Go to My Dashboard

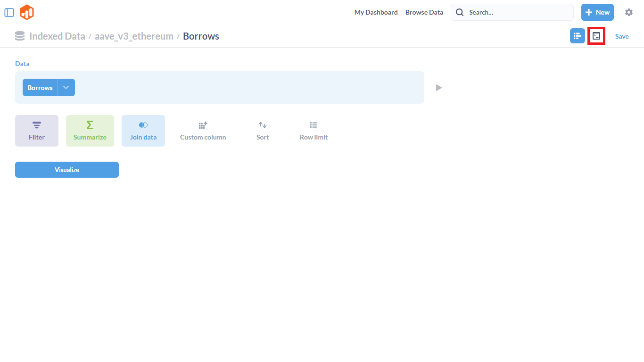[376, 12]
